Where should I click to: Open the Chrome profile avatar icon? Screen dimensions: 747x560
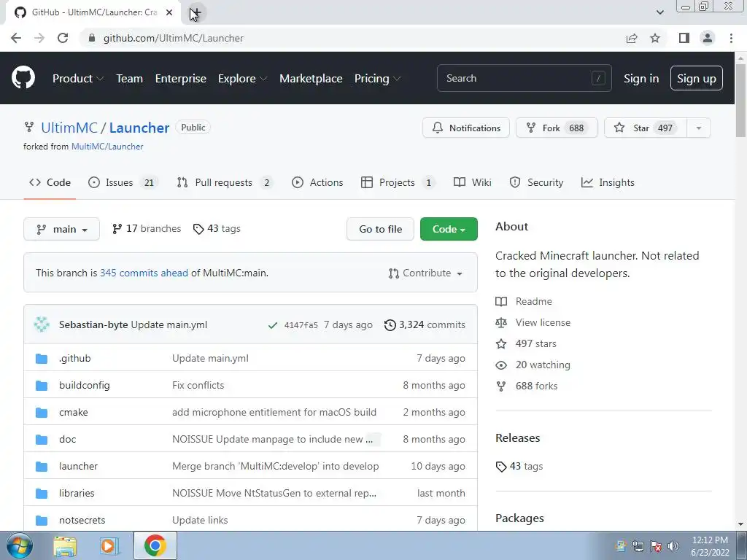[x=708, y=38]
